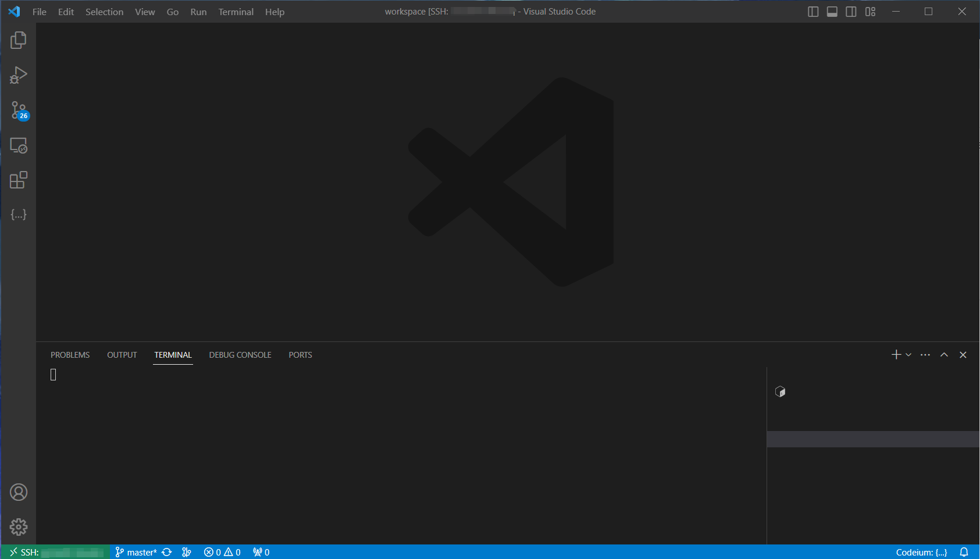Toggle the primary side bar layout
Image resolution: width=980 pixels, height=559 pixels.
(813, 12)
